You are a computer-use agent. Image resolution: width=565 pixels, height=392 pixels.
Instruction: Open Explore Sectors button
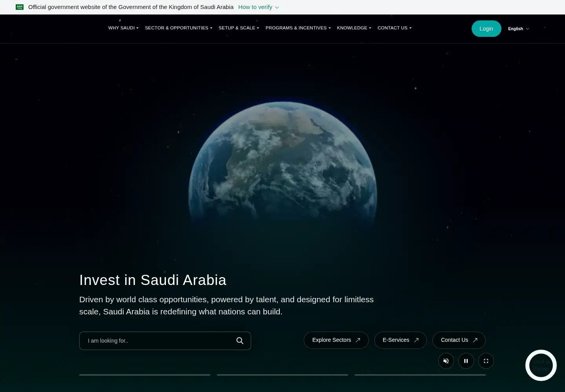336,340
